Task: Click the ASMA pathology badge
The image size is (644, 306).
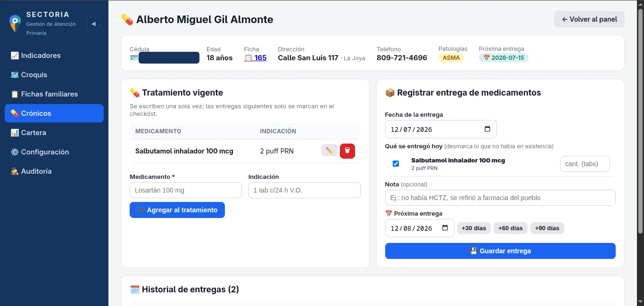Action: click(x=451, y=58)
